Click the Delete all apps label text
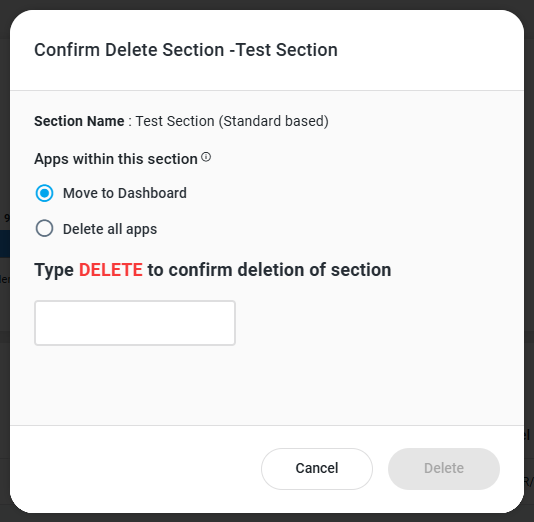The height and width of the screenshot is (522, 534). 110,229
